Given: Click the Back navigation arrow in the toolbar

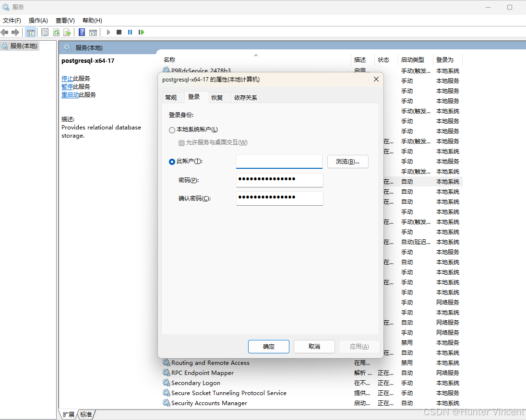Looking at the screenshot, I should 4,32.
